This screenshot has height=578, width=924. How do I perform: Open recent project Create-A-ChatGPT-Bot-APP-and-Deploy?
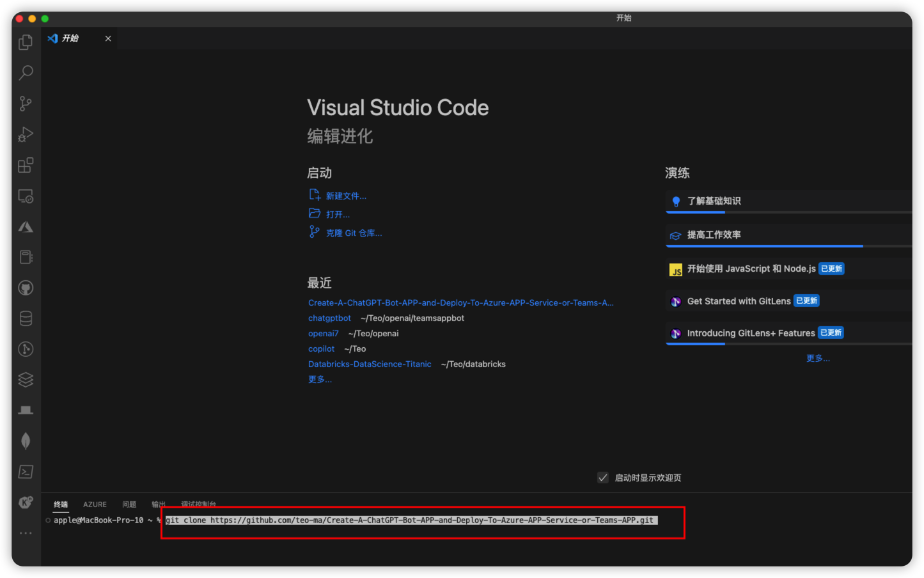click(460, 302)
